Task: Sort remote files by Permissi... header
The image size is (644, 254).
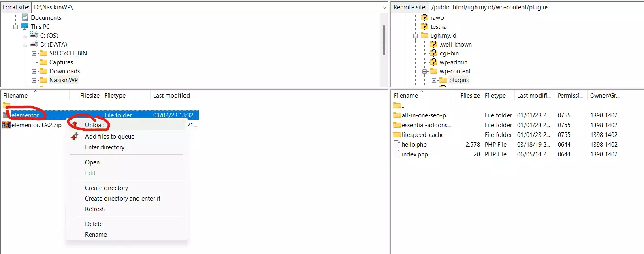Action: click(571, 96)
